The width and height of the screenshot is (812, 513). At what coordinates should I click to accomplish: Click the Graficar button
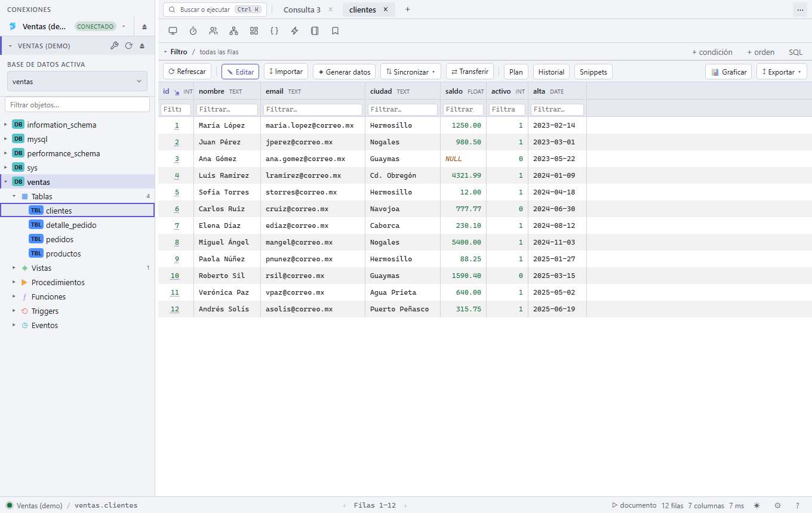tap(728, 72)
